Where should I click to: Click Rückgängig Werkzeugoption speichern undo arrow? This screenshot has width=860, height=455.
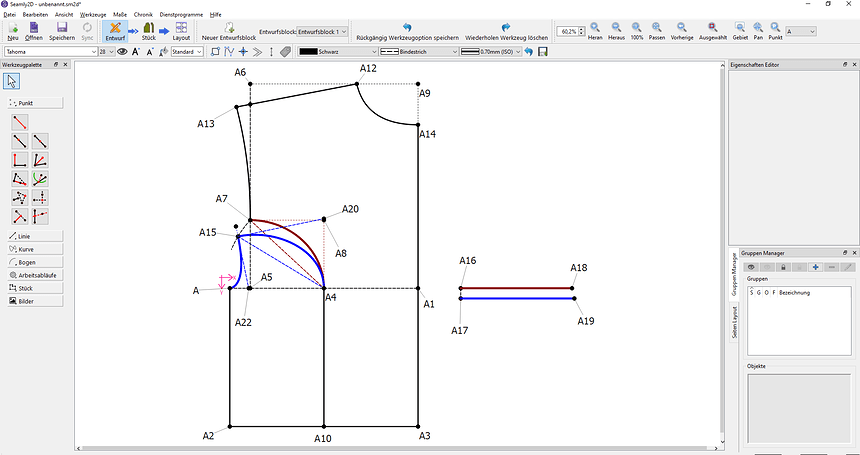click(406, 27)
